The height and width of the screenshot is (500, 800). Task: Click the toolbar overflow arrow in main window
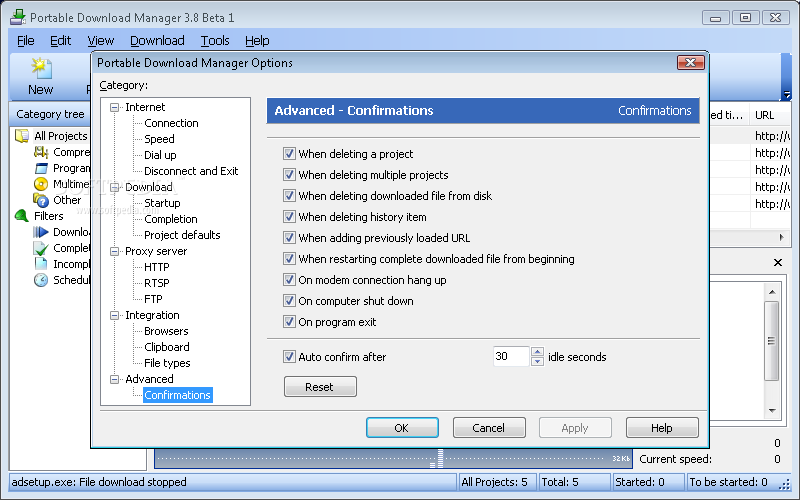click(787, 95)
